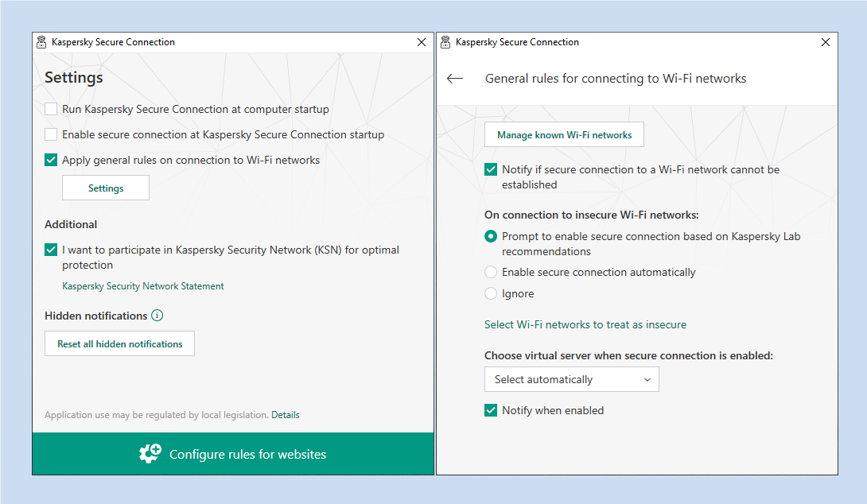Uncheck Apply general rules on Wi-Fi connection
This screenshot has height=504, width=867.
[51, 160]
